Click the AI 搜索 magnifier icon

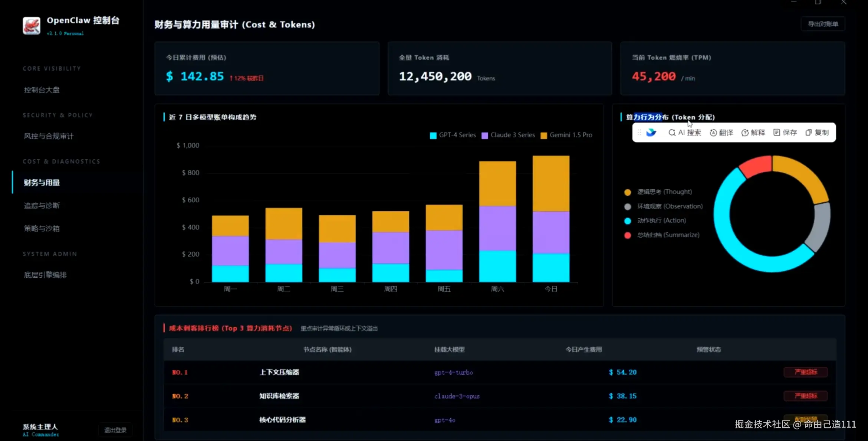[671, 133]
